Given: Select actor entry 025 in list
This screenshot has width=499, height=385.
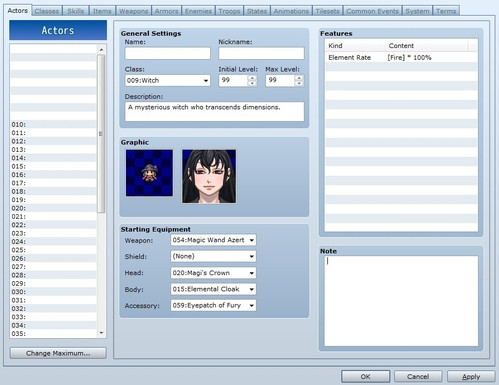Looking at the screenshot, I should tap(53, 250).
